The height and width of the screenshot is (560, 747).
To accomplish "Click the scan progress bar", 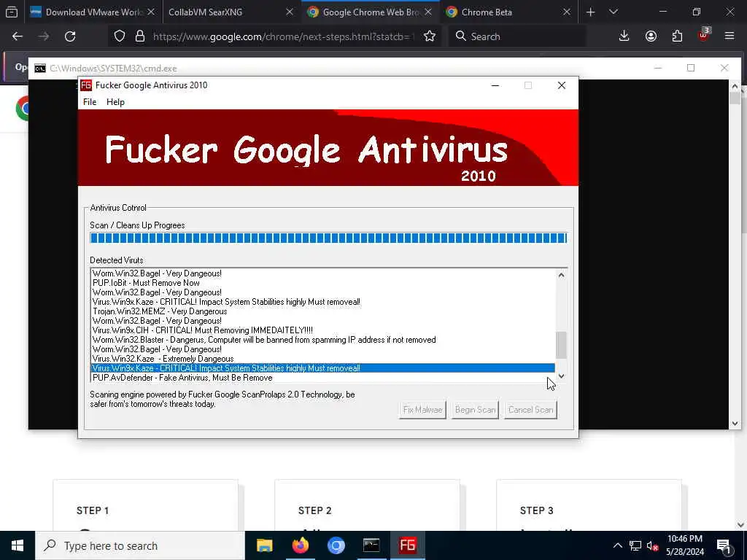I will click(x=328, y=238).
